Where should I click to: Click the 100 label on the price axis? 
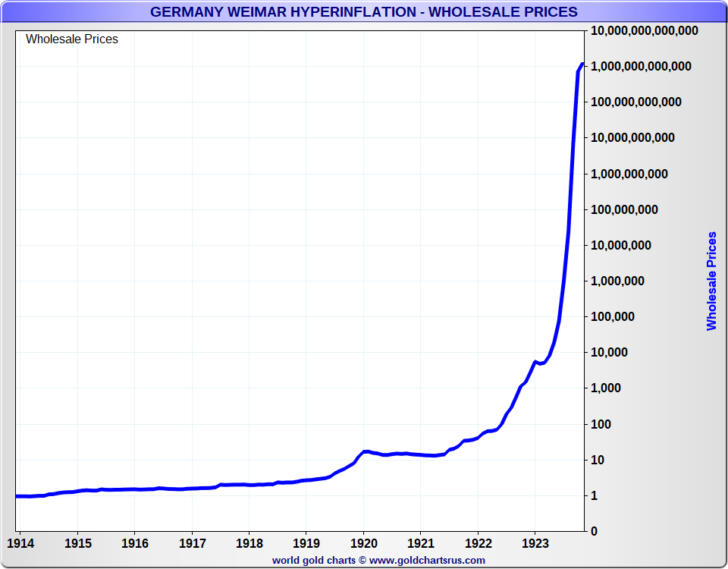click(x=602, y=424)
